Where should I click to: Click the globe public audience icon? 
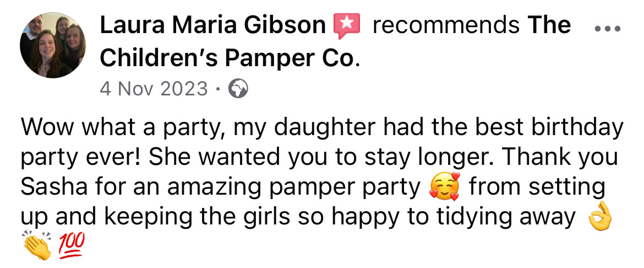(238, 89)
